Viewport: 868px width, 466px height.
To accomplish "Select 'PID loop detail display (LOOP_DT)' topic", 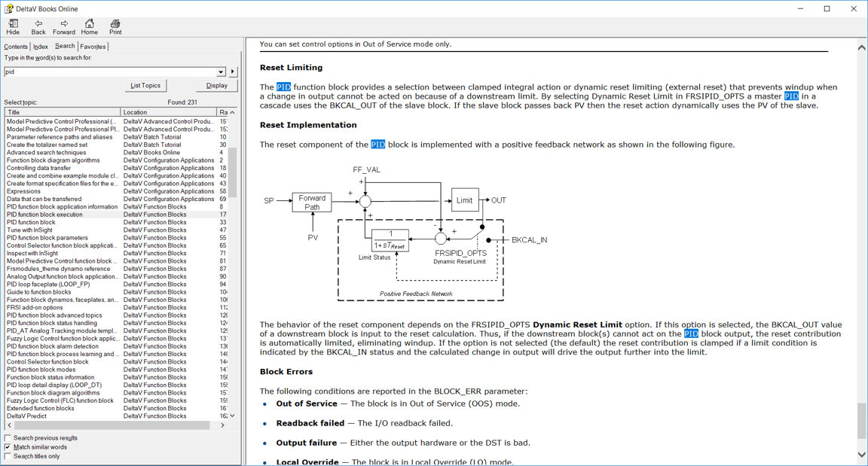I will pos(54,385).
